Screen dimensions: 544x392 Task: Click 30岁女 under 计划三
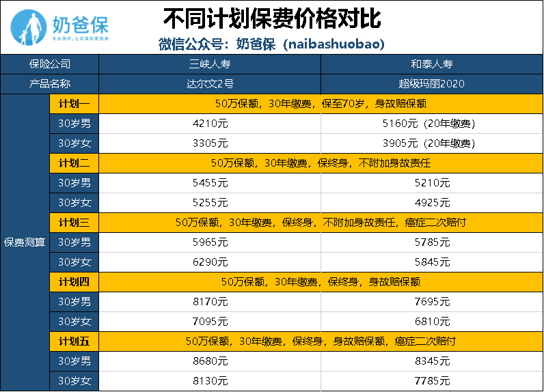click(x=74, y=262)
